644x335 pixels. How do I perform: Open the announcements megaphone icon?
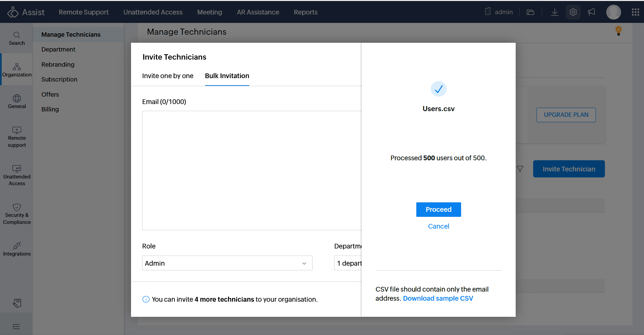coord(591,12)
